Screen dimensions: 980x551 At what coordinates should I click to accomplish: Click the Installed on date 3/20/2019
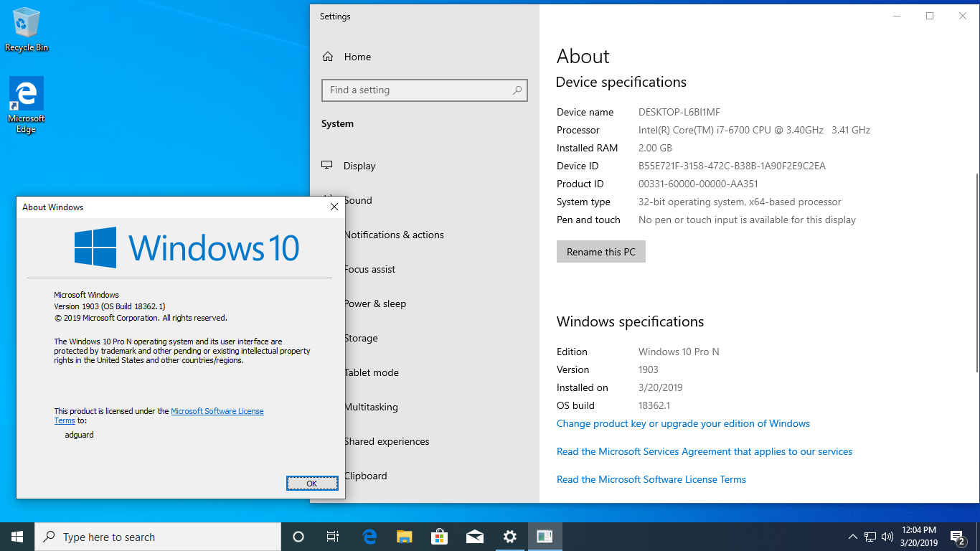[x=660, y=387]
